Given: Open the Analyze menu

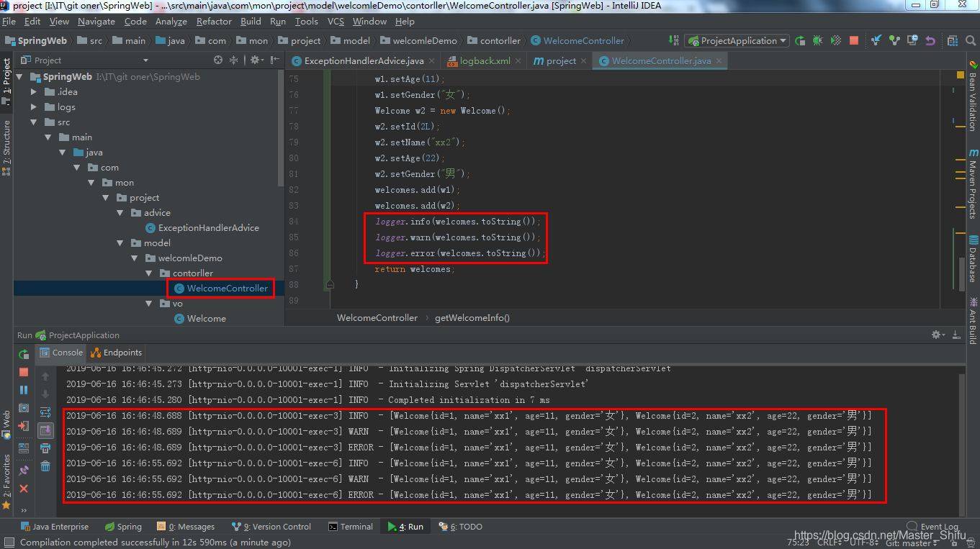Looking at the screenshot, I should 171,22.
